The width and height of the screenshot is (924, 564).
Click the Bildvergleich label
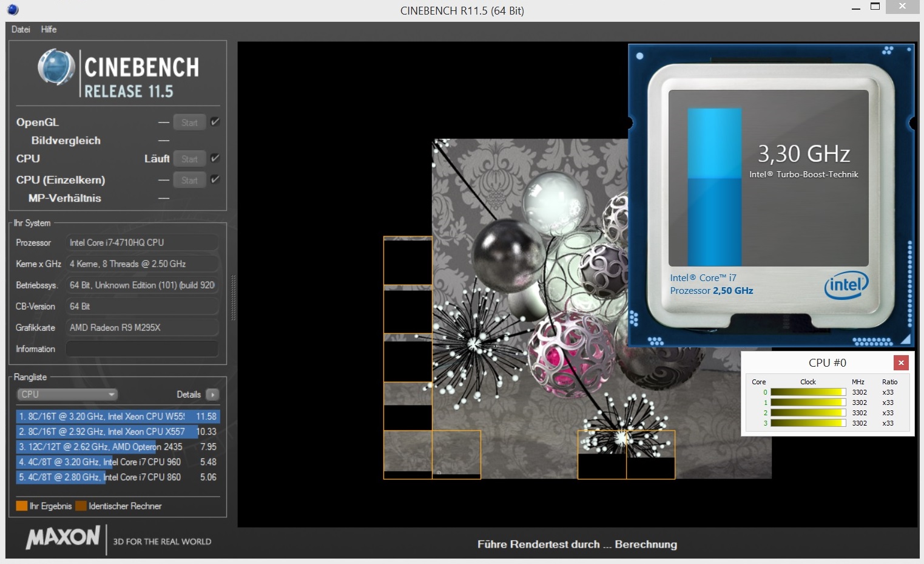click(x=66, y=140)
